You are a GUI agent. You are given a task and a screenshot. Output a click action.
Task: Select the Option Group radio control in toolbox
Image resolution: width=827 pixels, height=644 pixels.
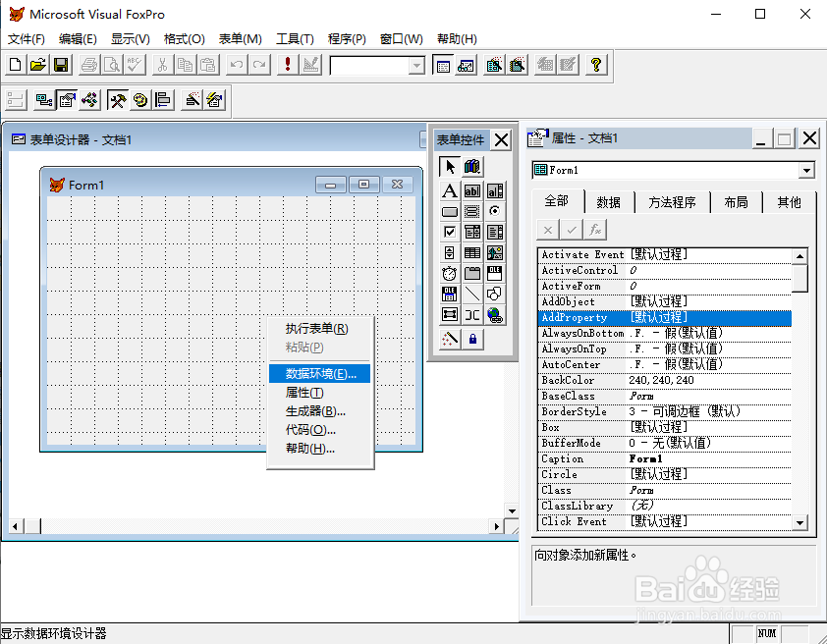(495, 212)
